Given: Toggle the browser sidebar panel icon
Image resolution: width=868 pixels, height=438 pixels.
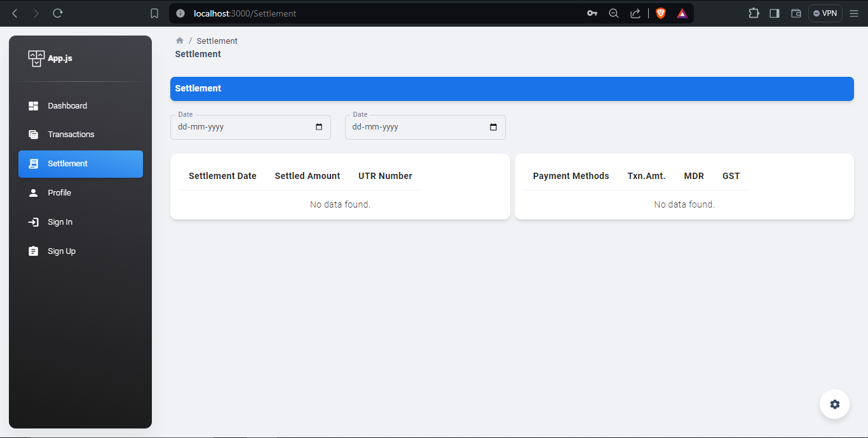Looking at the screenshot, I should tap(775, 13).
